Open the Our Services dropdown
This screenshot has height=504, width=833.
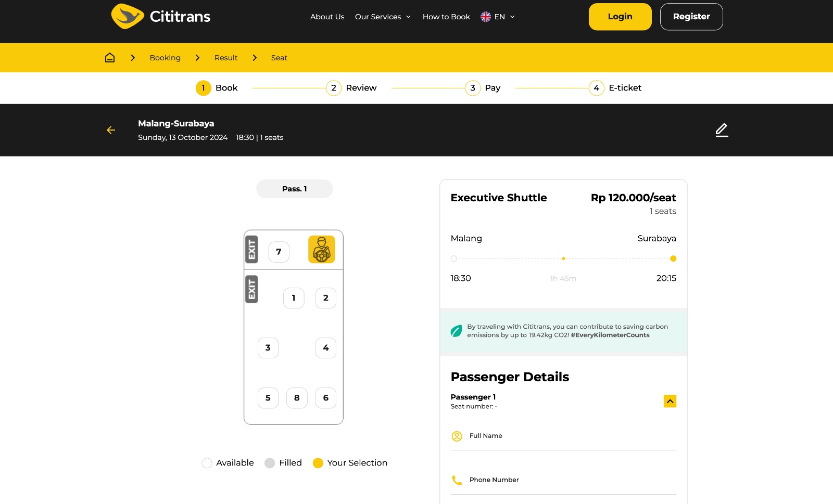point(383,17)
